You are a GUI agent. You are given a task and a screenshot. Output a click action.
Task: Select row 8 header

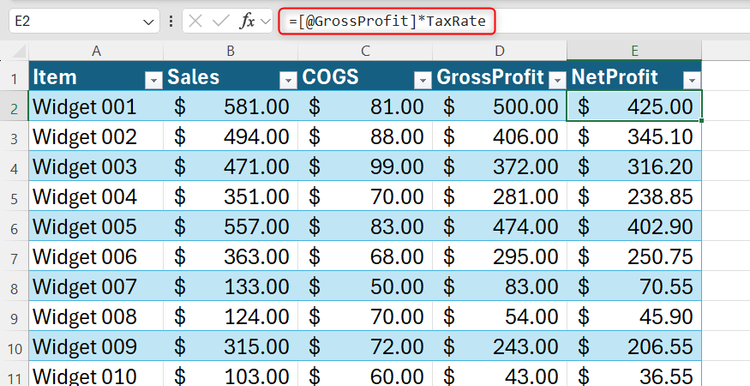click(14, 287)
